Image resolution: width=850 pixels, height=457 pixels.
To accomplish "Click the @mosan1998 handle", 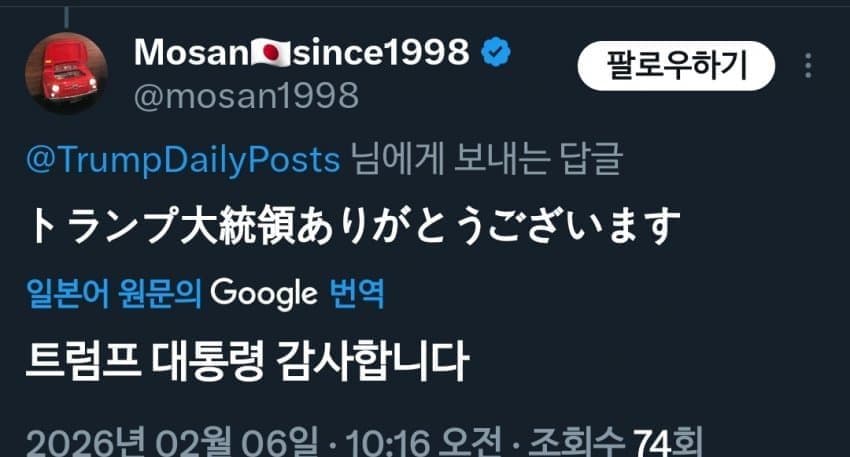I will pos(246,96).
